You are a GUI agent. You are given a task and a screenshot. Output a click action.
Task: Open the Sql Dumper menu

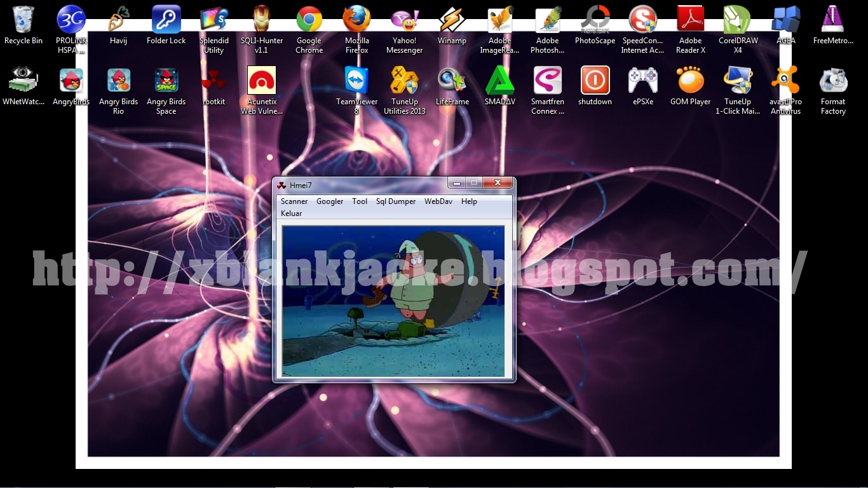click(396, 201)
